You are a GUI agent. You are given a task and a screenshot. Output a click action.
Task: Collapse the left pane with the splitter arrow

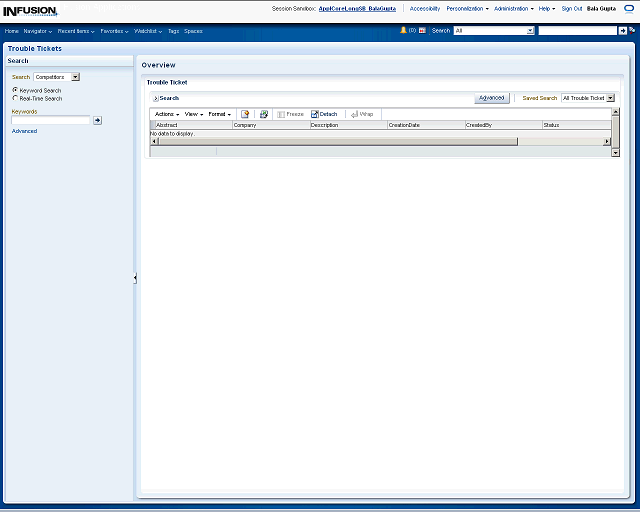point(135,278)
